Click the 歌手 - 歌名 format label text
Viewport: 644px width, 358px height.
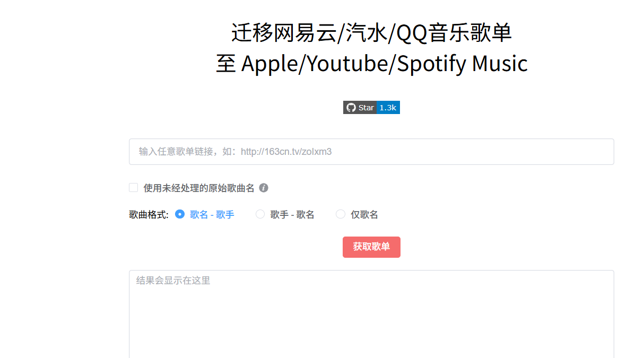coord(292,215)
